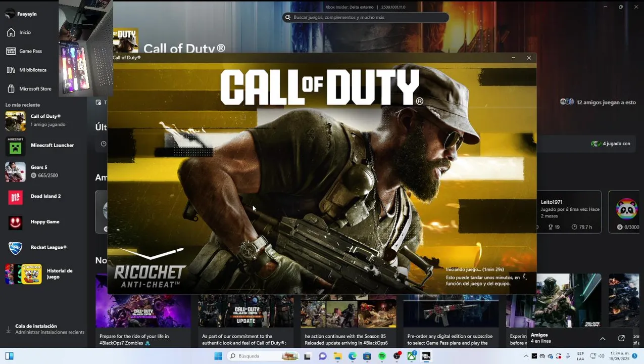Minimize the Xbox app window
This screenshot has width=644, height=364.
pos(605,7)
